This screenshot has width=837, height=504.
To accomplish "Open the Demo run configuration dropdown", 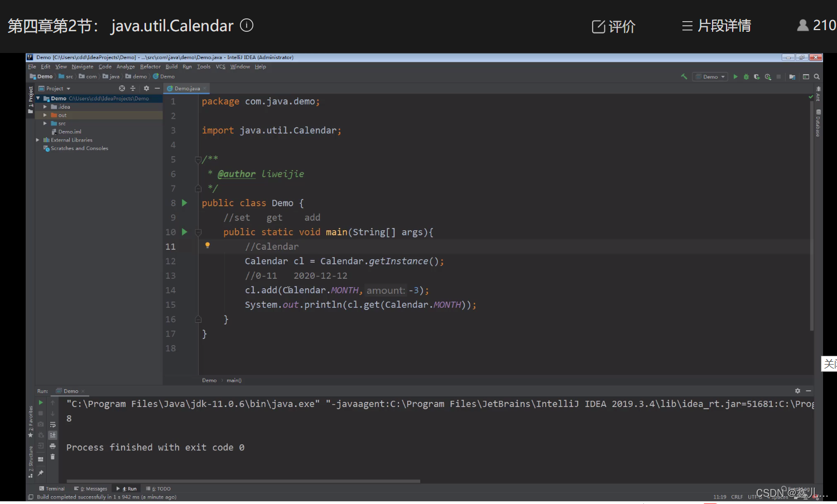I will (710, 77).
